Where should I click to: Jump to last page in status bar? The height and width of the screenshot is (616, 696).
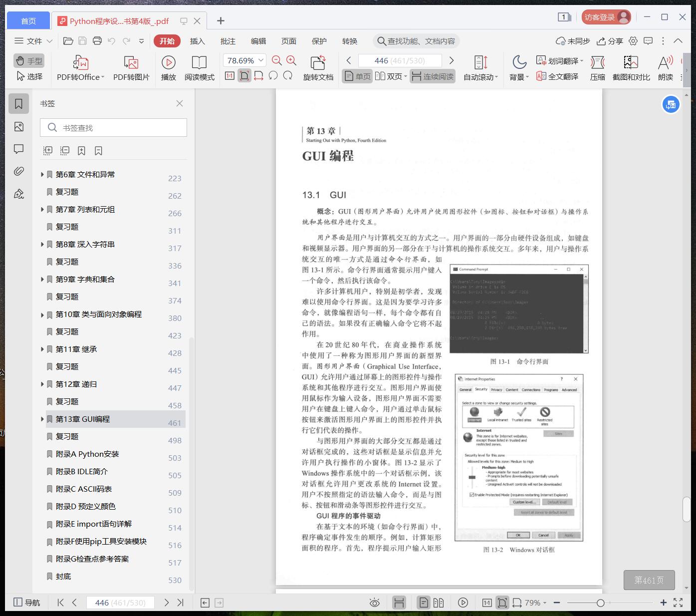point(181,603)
